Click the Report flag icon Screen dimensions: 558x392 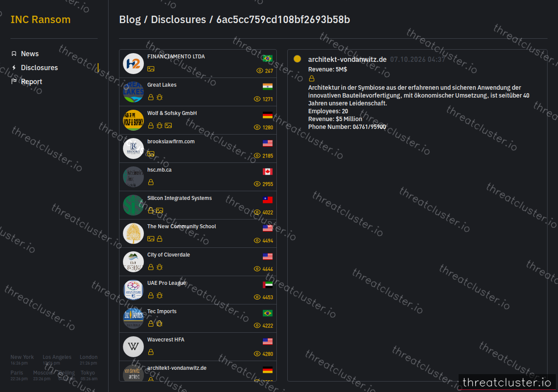(14, 81)
